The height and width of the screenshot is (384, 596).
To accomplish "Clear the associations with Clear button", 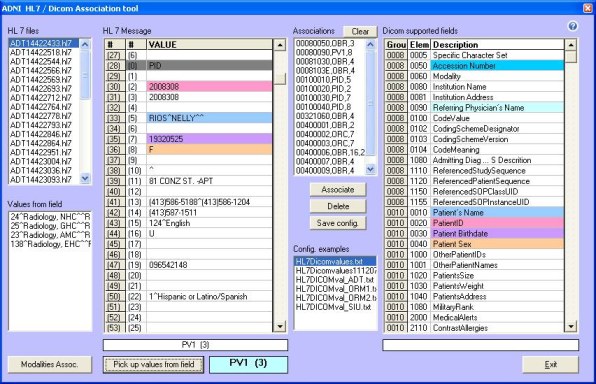I will pos(360,32).
